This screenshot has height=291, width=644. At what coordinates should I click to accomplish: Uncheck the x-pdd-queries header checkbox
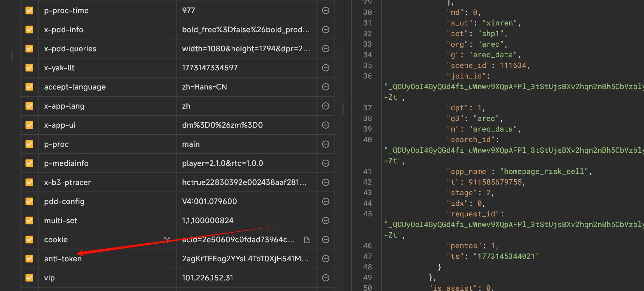29,49
